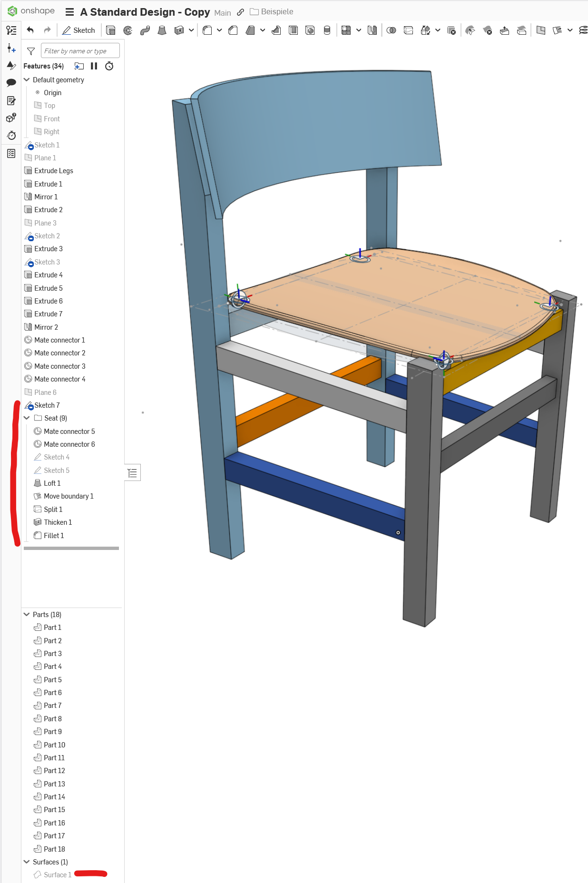Click the onshape logo
Image resolution: width=588 pixels, height=883 pixels.
point(31,10)
